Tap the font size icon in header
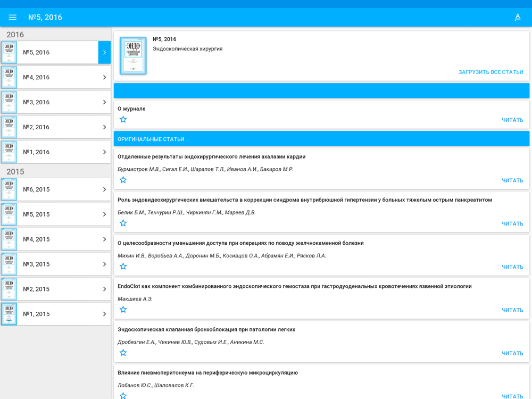This screenshot has width=532, height=399. 518,18
